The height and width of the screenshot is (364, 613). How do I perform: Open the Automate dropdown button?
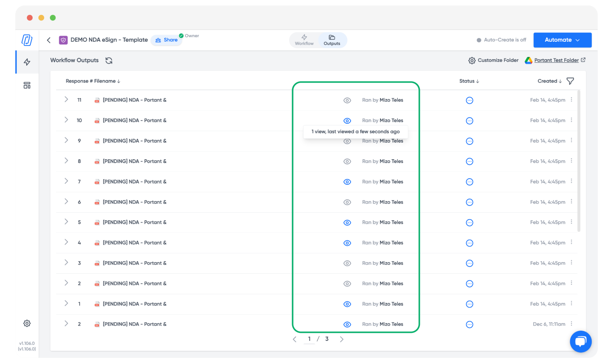tap(562, 40)
